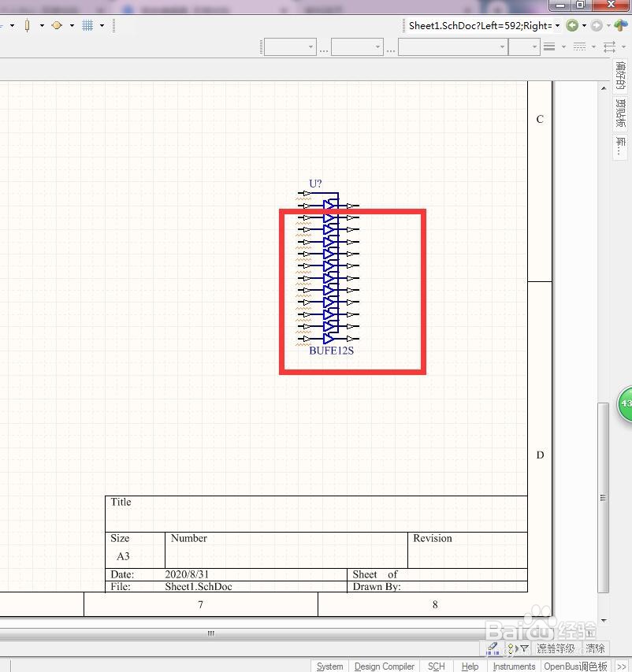Click the Title field in title block
This screenshot has width=632, height=672.
(x=317, y=514)
